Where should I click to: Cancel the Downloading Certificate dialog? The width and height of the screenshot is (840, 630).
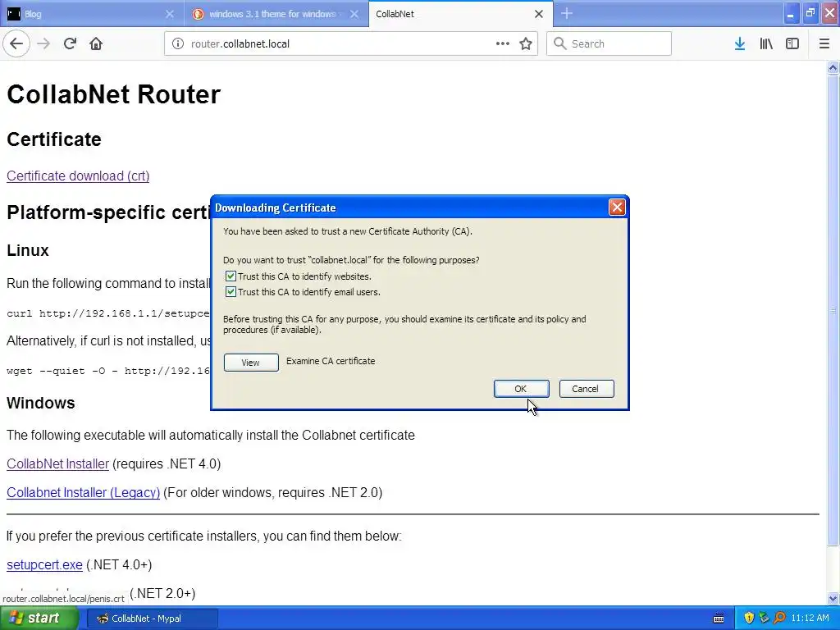pyautogui.click(x=586, y=389)
